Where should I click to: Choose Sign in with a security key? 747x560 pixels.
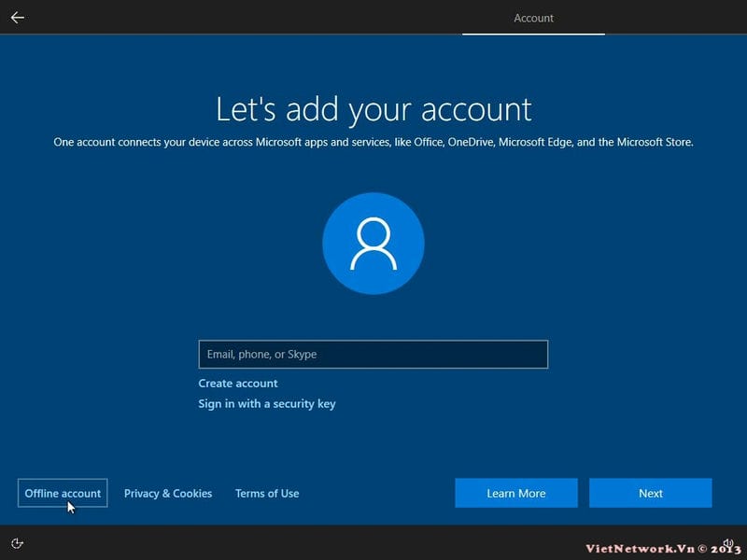[x=267, y=404]
